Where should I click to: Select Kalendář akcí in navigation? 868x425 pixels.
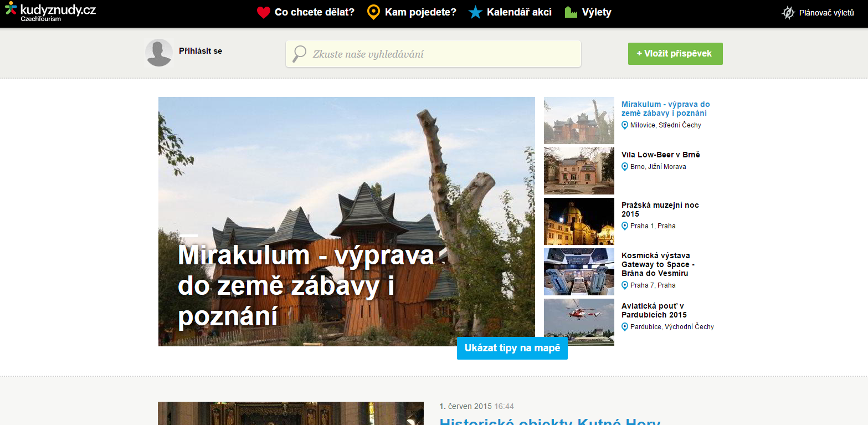tap(519, 12)
